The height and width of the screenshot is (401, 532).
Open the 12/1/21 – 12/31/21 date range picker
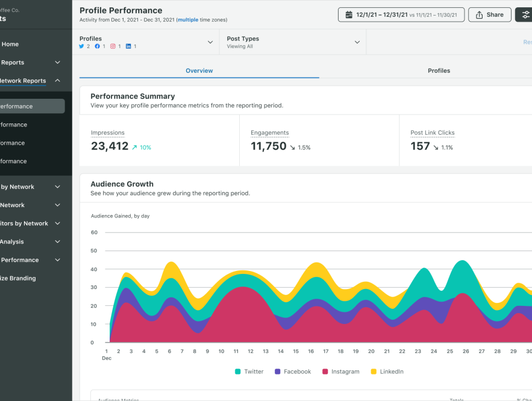click(x=401, y=14)
